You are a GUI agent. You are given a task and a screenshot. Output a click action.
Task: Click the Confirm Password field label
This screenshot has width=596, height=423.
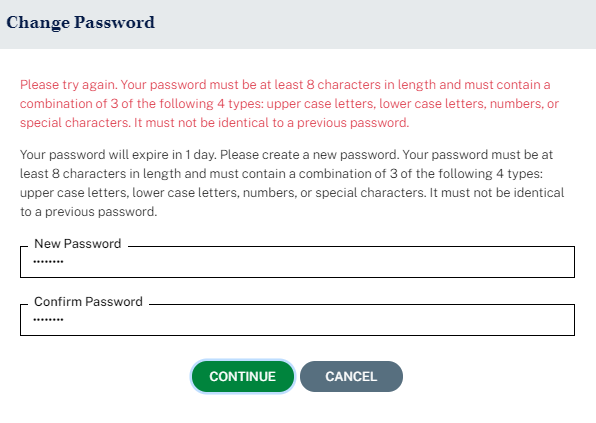(x=88, y=301)
